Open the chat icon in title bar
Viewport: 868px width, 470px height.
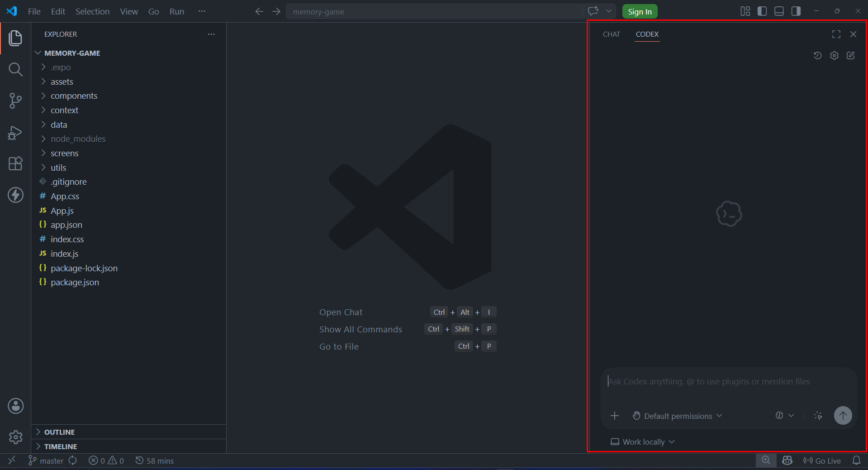click(x=593, y=11)
